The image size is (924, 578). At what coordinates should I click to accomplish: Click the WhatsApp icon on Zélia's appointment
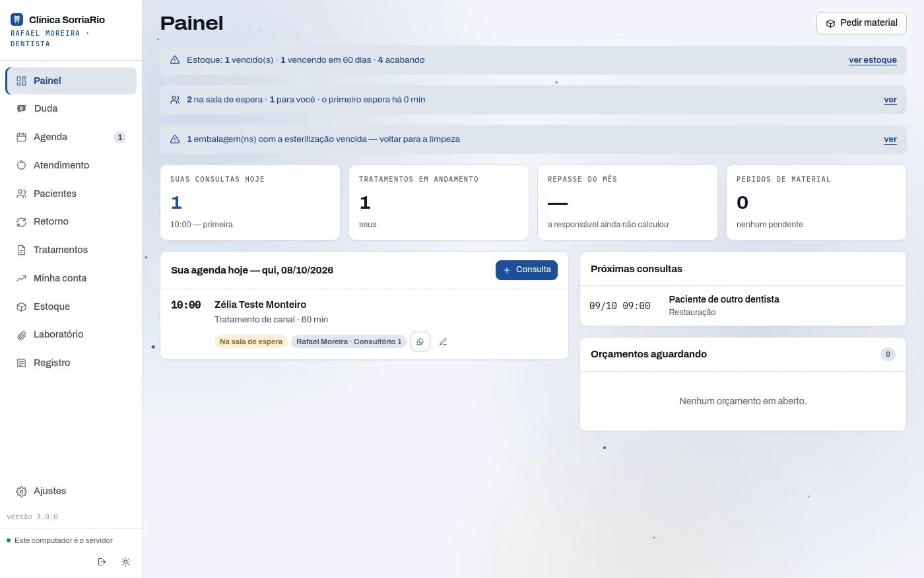click(420, 342)
